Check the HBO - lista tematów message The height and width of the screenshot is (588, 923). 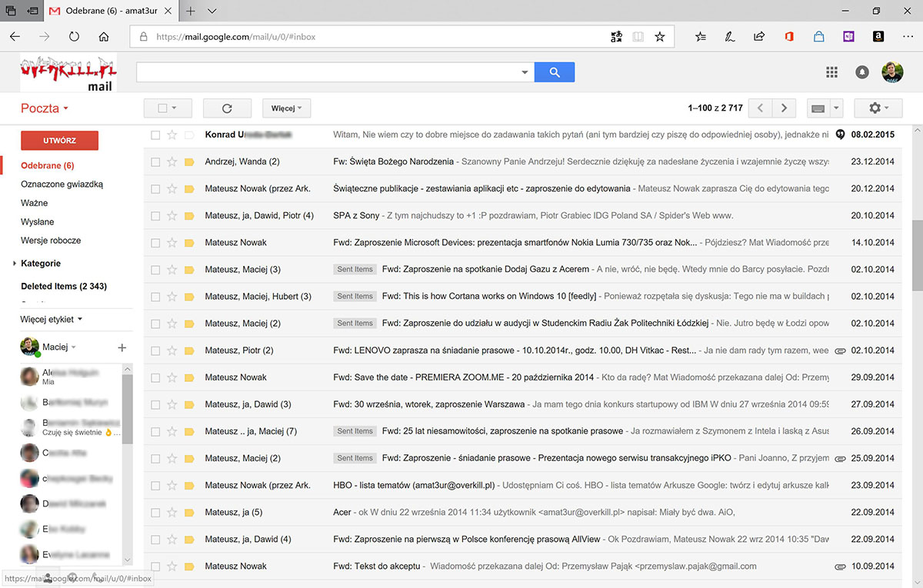point(155,485)
